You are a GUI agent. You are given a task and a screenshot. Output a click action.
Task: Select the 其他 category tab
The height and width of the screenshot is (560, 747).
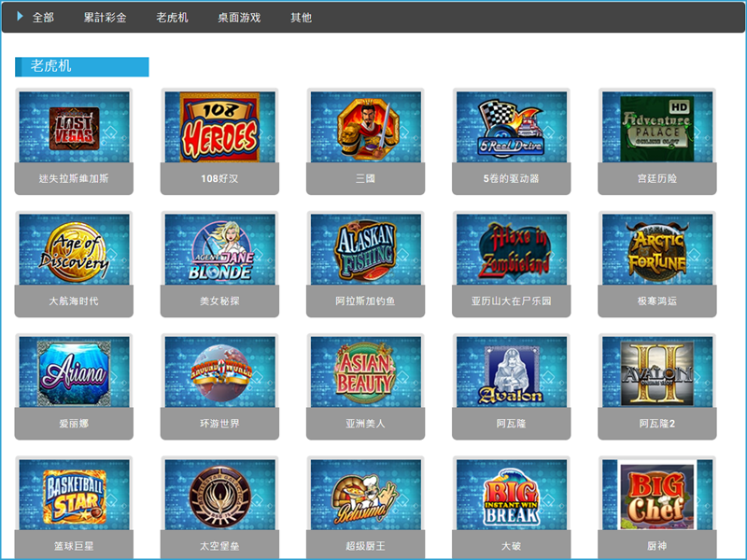click(x=301, y=18)
